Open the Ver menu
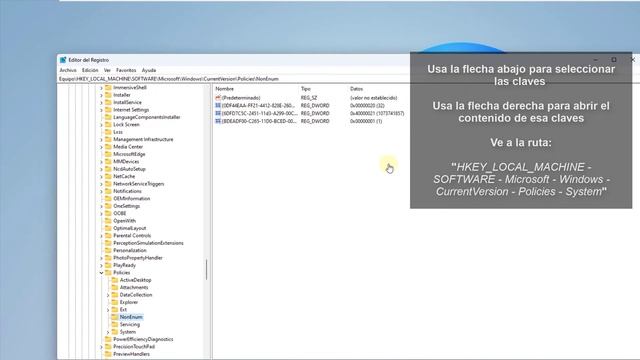 click(x=107, y=70)
